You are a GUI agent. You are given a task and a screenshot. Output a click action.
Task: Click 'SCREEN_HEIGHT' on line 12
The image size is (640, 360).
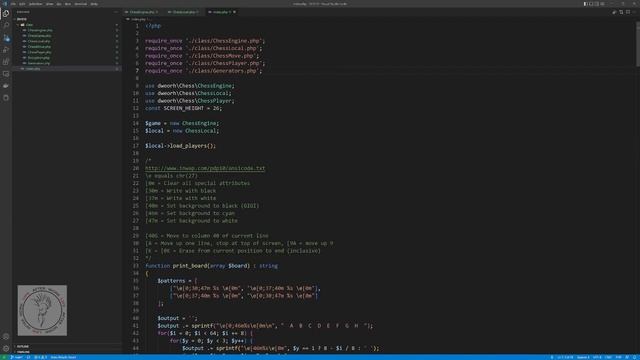click(x=184, y=108)
